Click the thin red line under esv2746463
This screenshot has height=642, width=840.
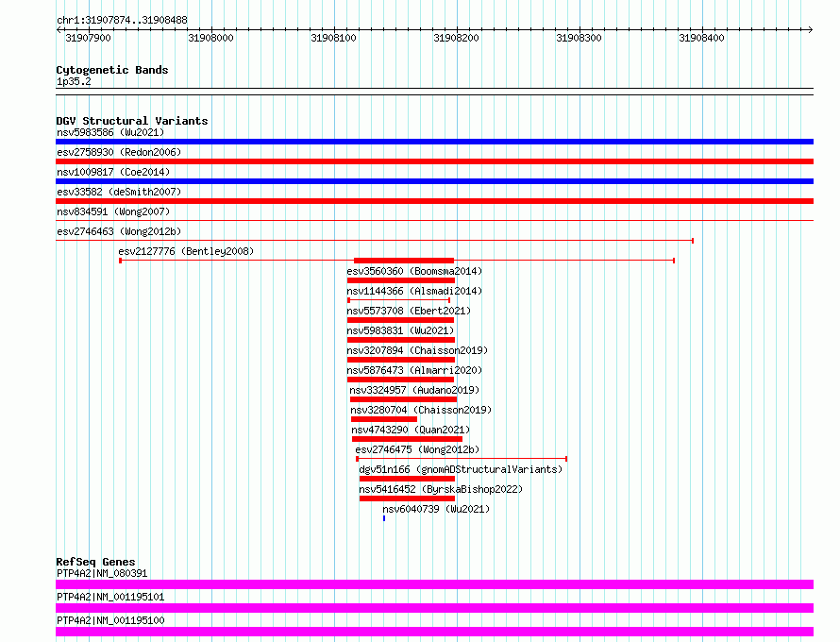375,241
